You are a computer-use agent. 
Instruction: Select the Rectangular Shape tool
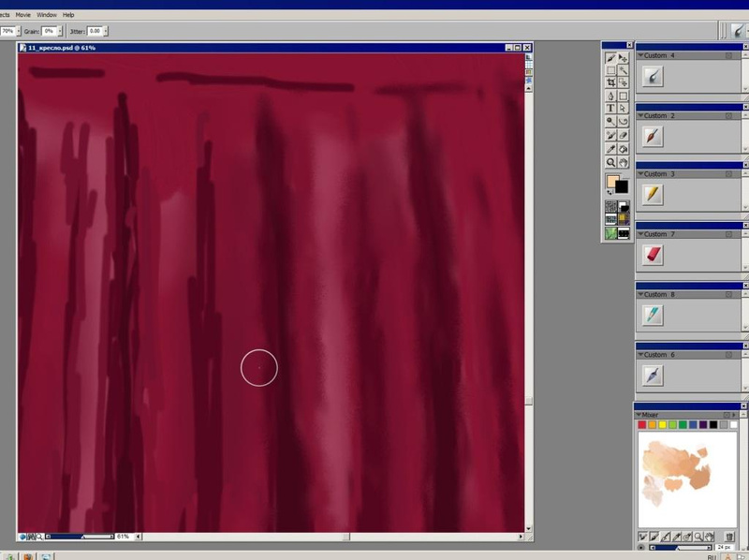click(x=623, y=96)
